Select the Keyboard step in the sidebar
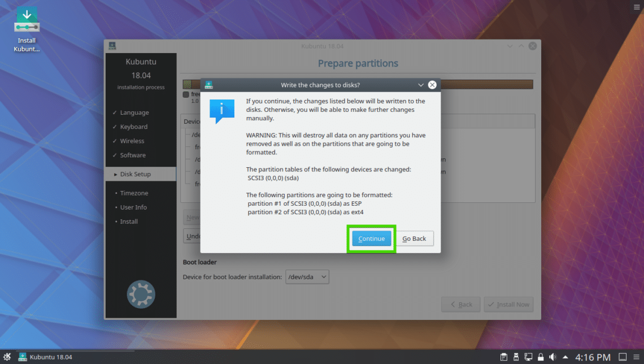This screenshot has width=644, height=364. click(x=133, y=127)
